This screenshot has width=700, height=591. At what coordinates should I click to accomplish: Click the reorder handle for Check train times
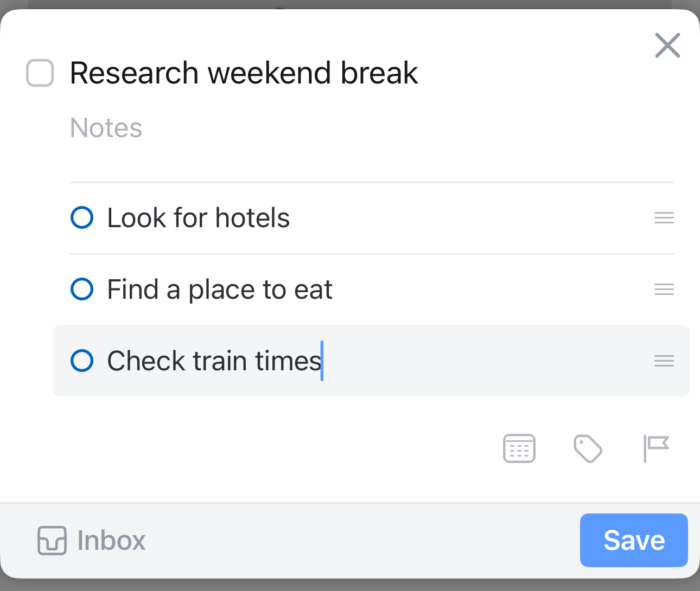[x=664, y=361]
